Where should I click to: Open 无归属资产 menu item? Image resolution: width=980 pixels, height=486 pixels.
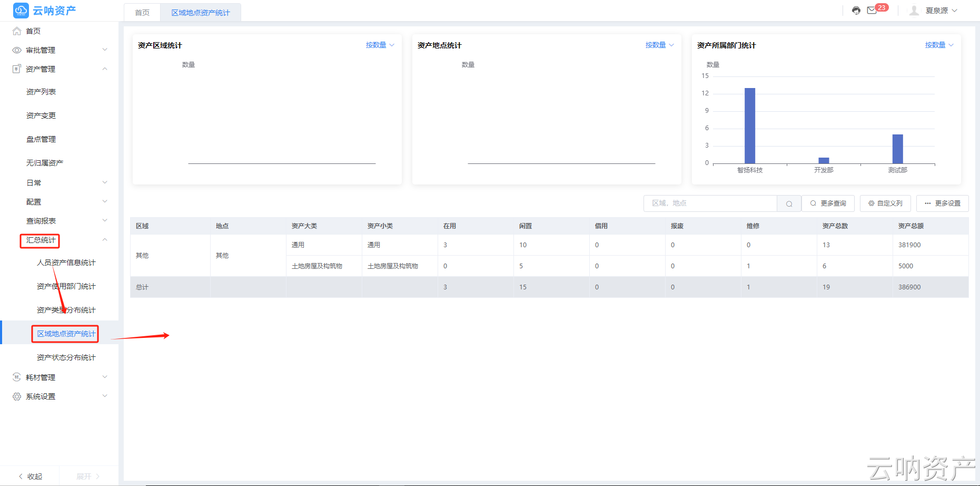click(45, 163)
